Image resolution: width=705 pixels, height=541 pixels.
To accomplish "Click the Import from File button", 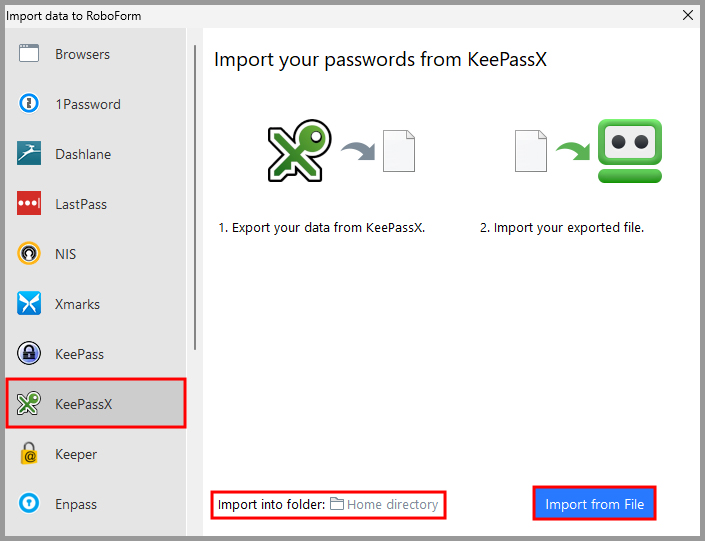I will (594, 504).
